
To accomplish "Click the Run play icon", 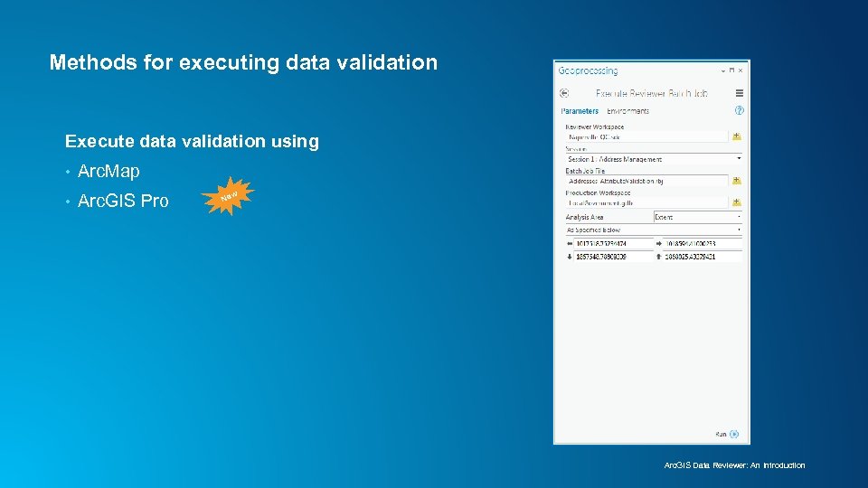I will click(734, 435).
